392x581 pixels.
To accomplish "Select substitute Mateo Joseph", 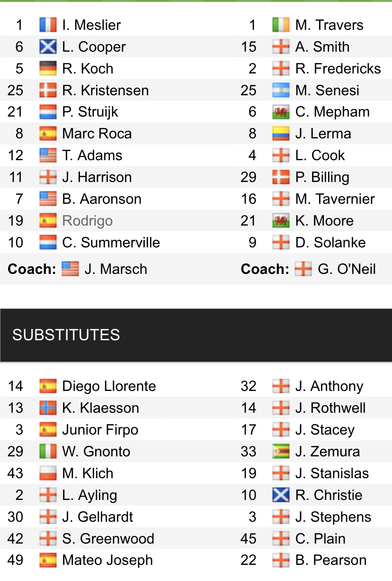I will [107, 560].
